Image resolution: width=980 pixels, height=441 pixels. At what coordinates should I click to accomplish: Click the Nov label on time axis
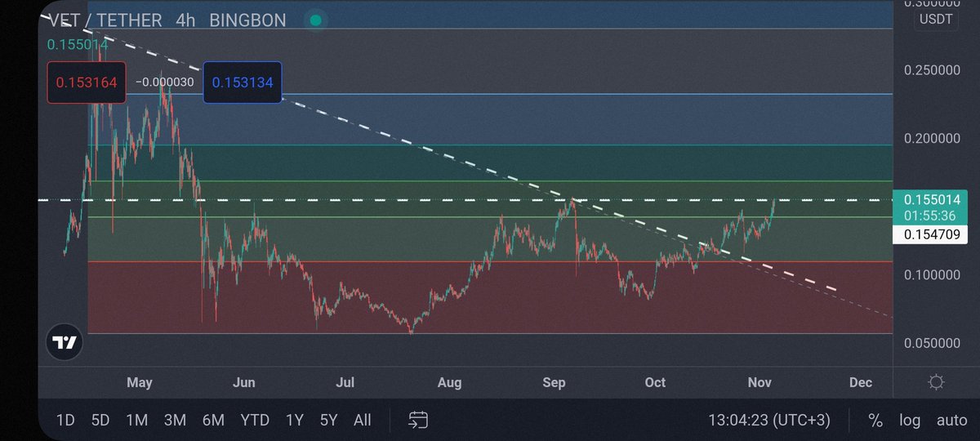(x=759, y=382)
